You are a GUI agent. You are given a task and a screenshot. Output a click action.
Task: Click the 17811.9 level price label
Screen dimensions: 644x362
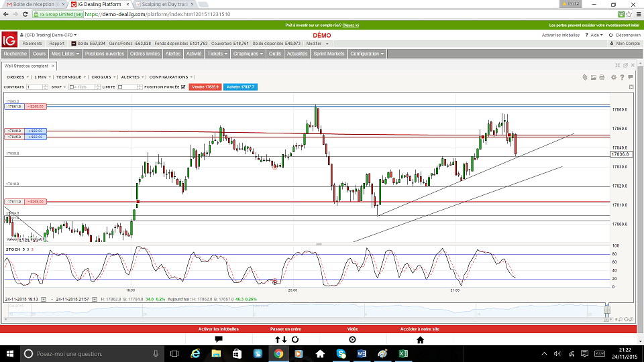tap(14, 202)
